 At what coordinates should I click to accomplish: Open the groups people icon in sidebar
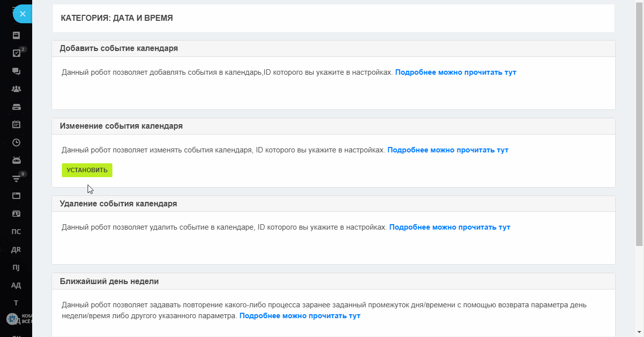[16, 89]
